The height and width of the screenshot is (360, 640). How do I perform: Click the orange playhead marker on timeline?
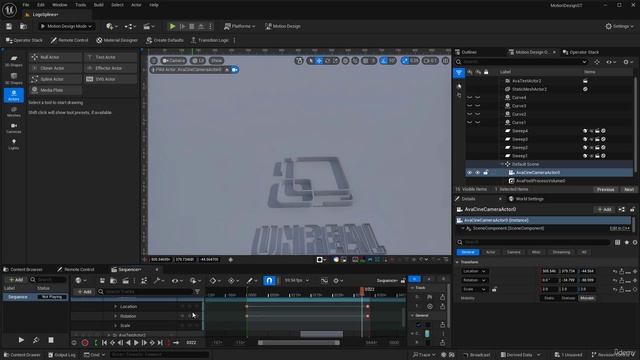362,290
